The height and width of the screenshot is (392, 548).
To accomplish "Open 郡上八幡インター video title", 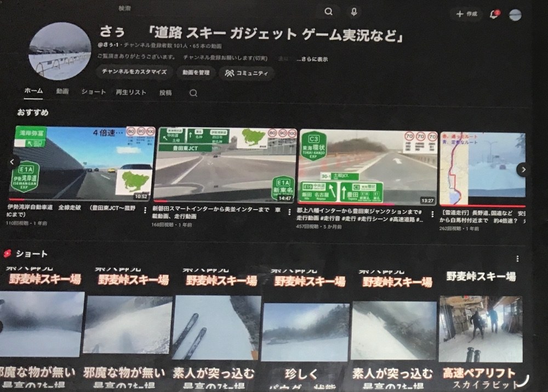I will [x=360, y=215].
